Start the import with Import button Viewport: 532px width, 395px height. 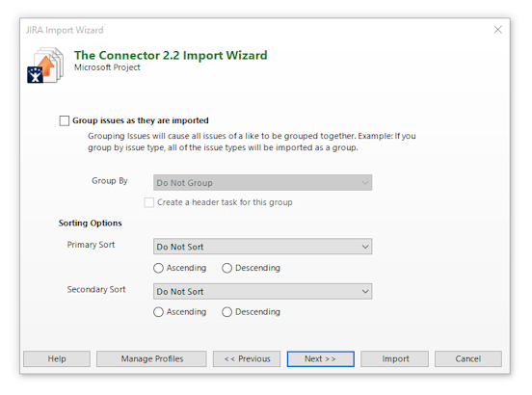pyautogui.click(x=394, y=358)
